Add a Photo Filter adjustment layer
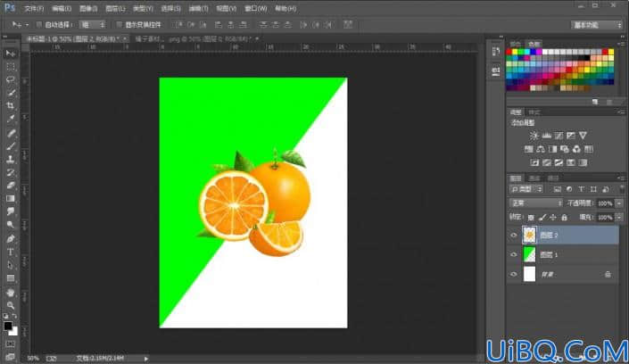This screenshot has width=629, height=364. (565, 149)
